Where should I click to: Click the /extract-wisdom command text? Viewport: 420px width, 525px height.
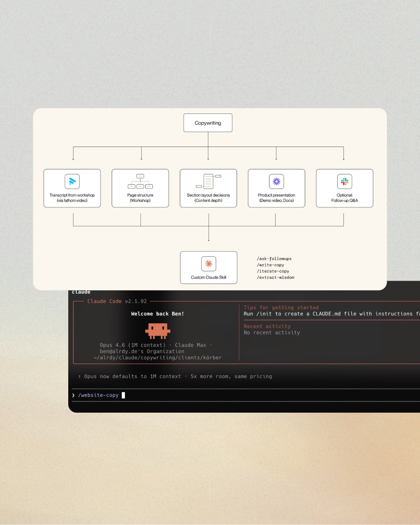pyautogui.click(x=275, y=278)
